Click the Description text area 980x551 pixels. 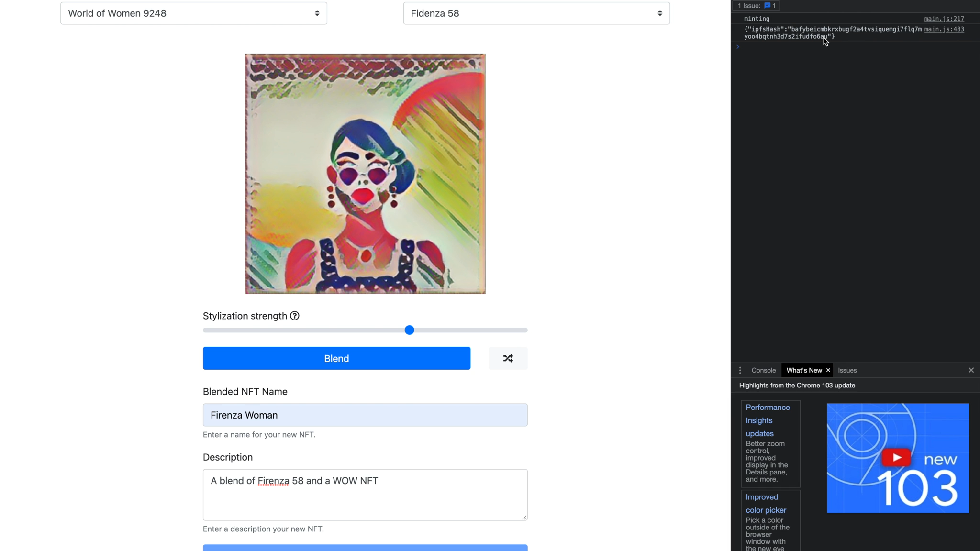coord(365,495)
